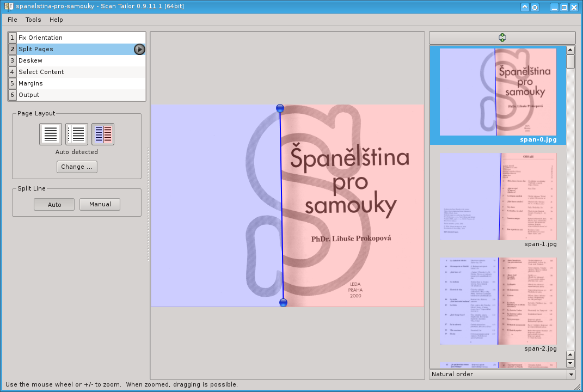Click the thumbnail list scrollbar up arrow

click(x=570, y=50)
